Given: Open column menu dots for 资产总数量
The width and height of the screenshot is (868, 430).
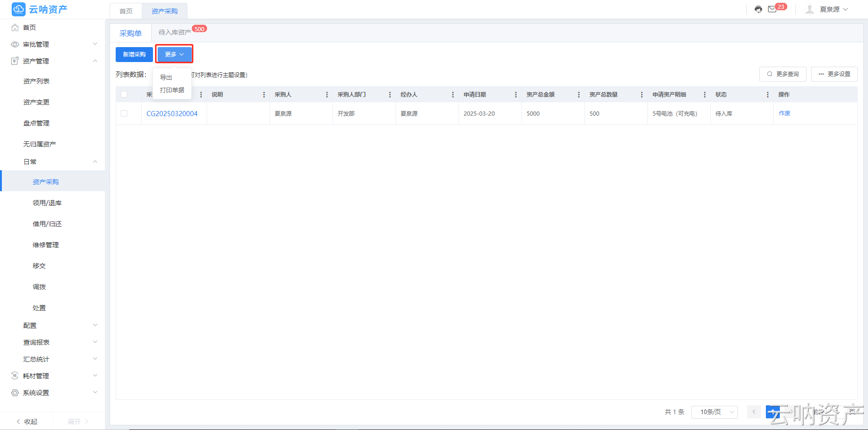Looking at the screenshot, I should pyautogui.click(x=642, y=95).
